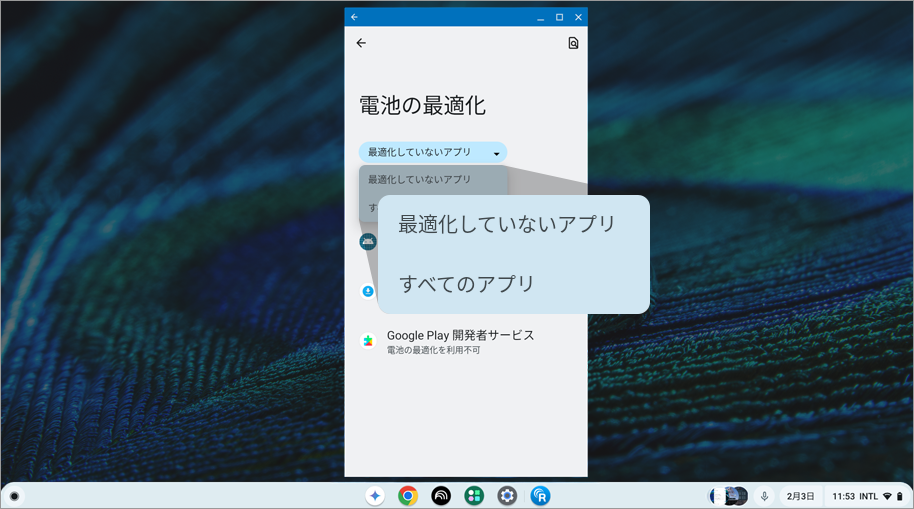Open the green four-tile app icon on the shelf

tap(474, 496)
